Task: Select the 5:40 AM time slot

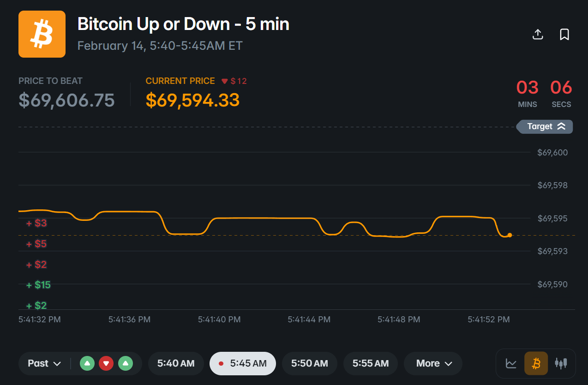Action: (176, 363)
